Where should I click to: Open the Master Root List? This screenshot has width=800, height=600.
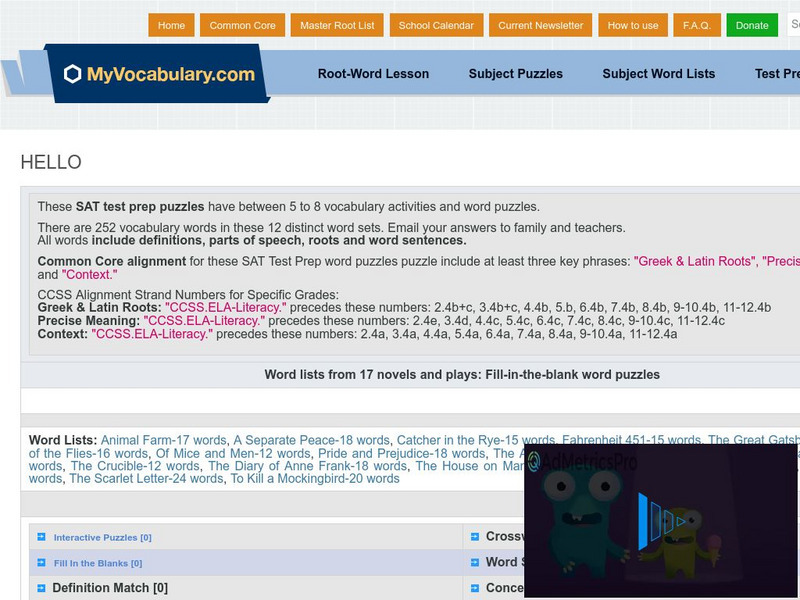pos(337,26)
